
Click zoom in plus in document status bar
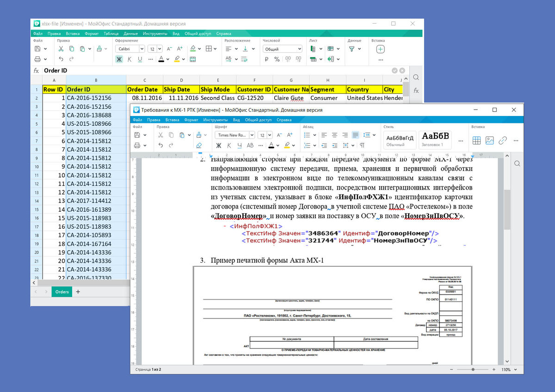point(494,370)
